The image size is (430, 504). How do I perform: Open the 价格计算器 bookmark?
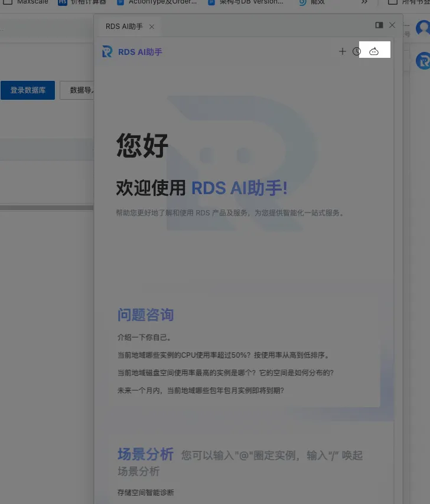[x=82, y=2]
